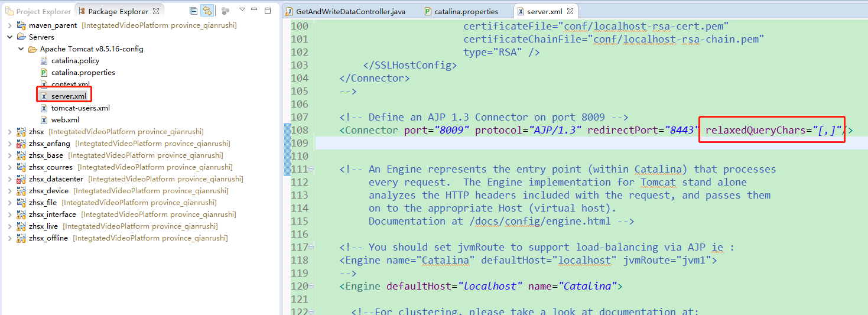This screenshot has width=868, height=315.
Task: Close the Package Explorer view tab
Action: [156, 11]
